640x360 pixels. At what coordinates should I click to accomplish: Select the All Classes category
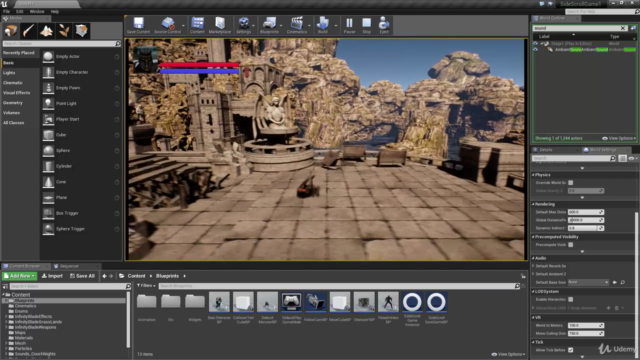click(13, 123)
